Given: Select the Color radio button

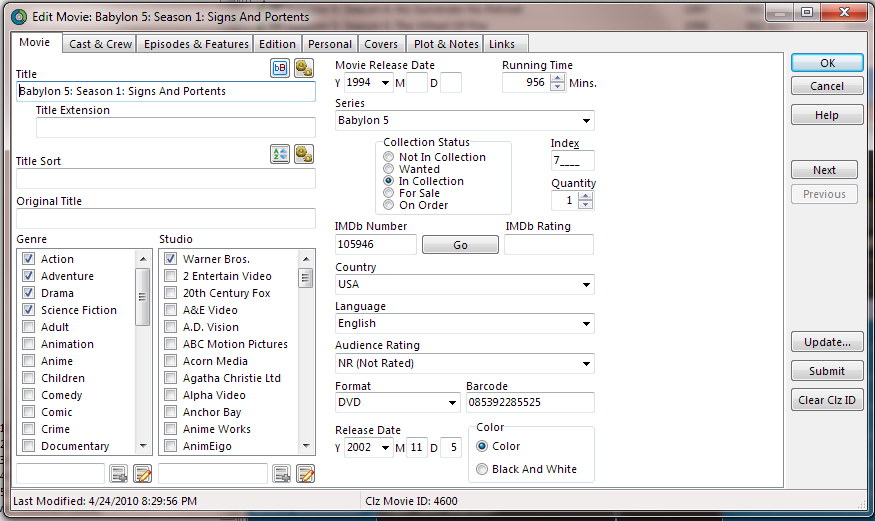Looking at the screenshot, I should coord(482,446).
